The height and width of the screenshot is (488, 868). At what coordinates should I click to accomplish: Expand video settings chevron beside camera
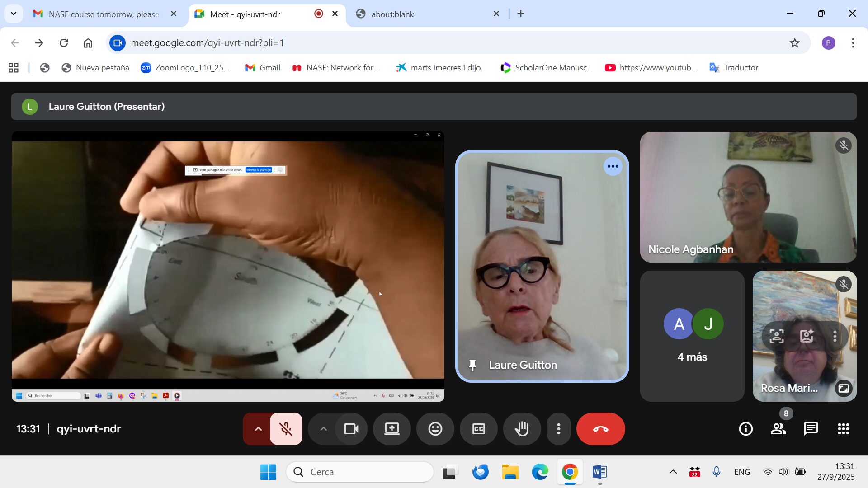pos(323,429)
